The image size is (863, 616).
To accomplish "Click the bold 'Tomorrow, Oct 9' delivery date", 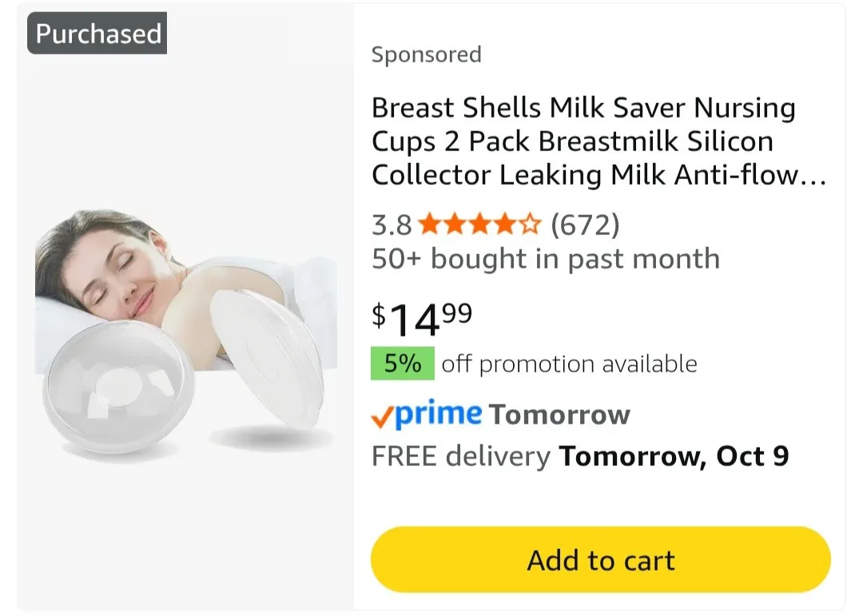I will point(674,456).
